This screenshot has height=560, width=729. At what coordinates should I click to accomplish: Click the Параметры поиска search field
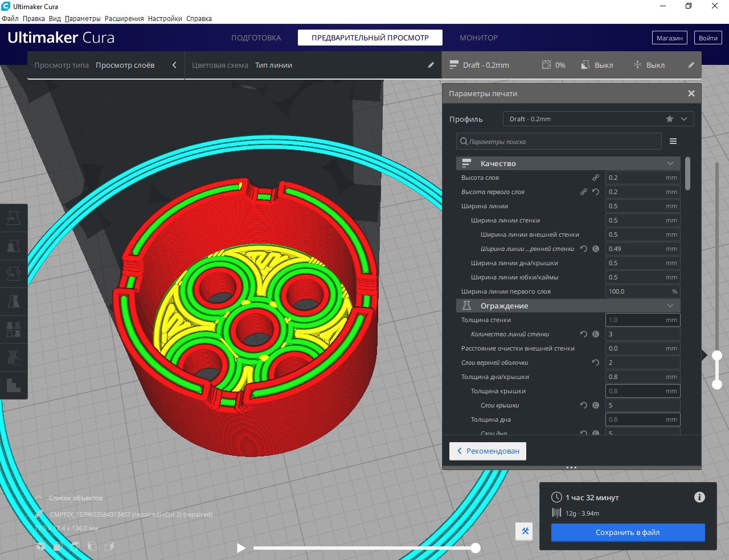click(559, 141)
